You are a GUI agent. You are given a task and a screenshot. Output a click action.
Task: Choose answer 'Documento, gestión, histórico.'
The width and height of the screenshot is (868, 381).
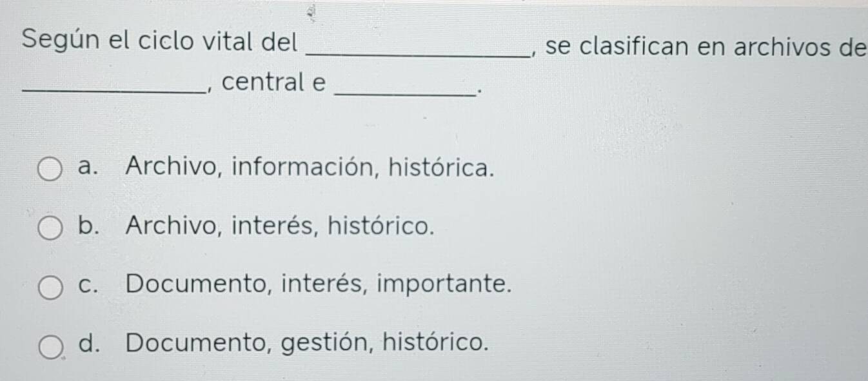click(307, 342)
